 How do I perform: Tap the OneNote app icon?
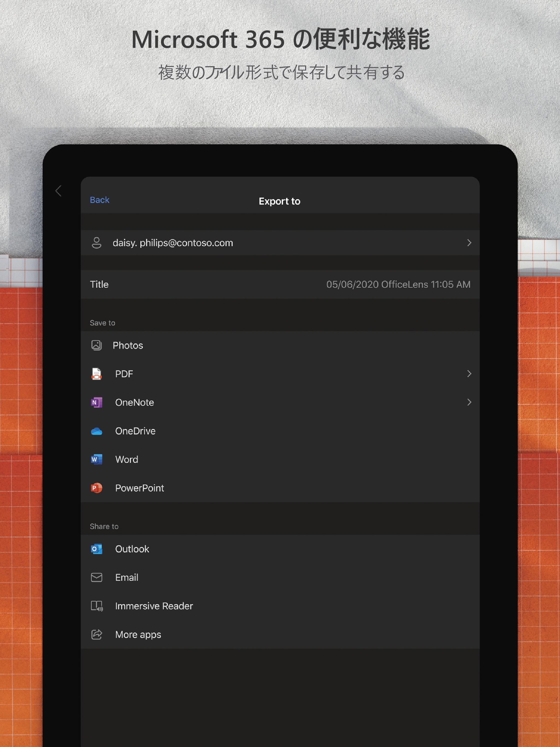(96, 402)
